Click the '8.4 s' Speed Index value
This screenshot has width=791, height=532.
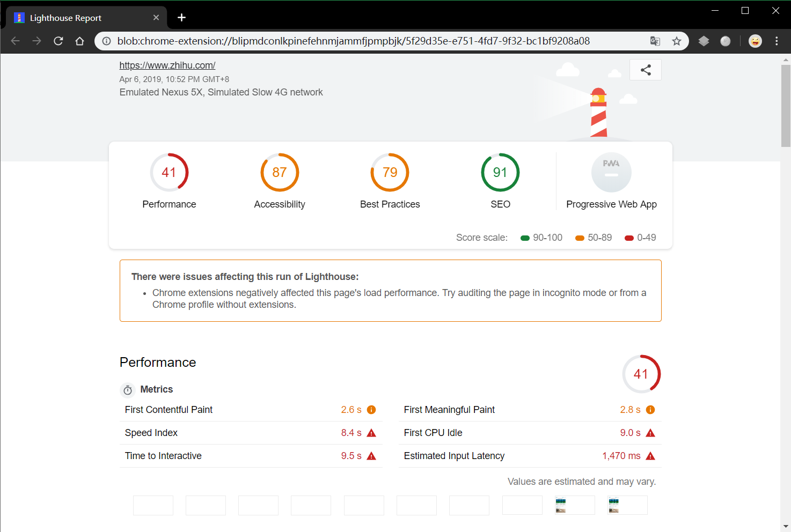pos(351,433)
